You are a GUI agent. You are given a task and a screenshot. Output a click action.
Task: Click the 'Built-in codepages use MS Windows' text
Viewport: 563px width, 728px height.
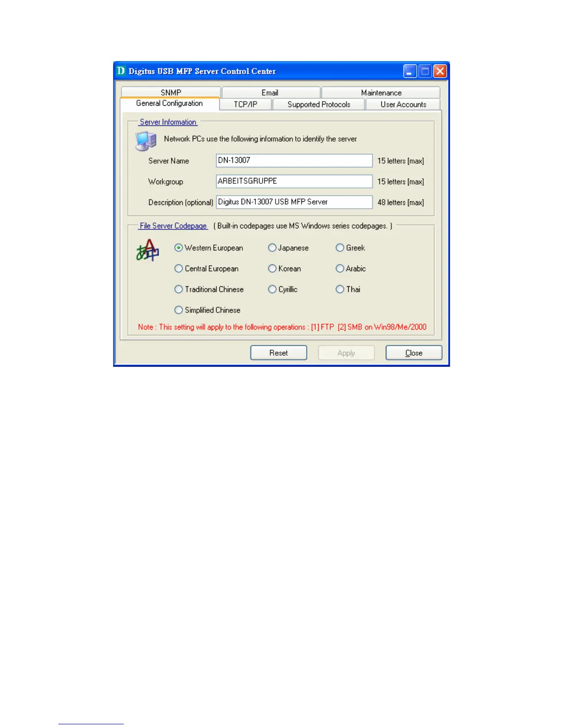[303, 226]
